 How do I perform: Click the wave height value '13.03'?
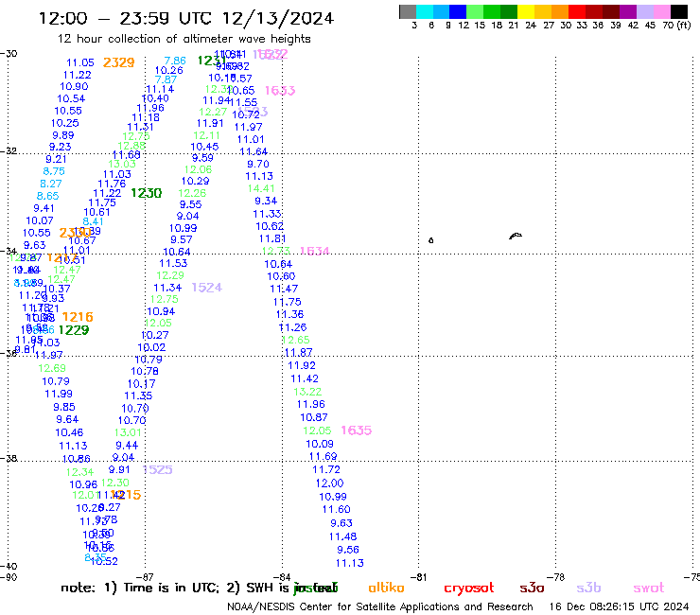click(x=122, y=164)
